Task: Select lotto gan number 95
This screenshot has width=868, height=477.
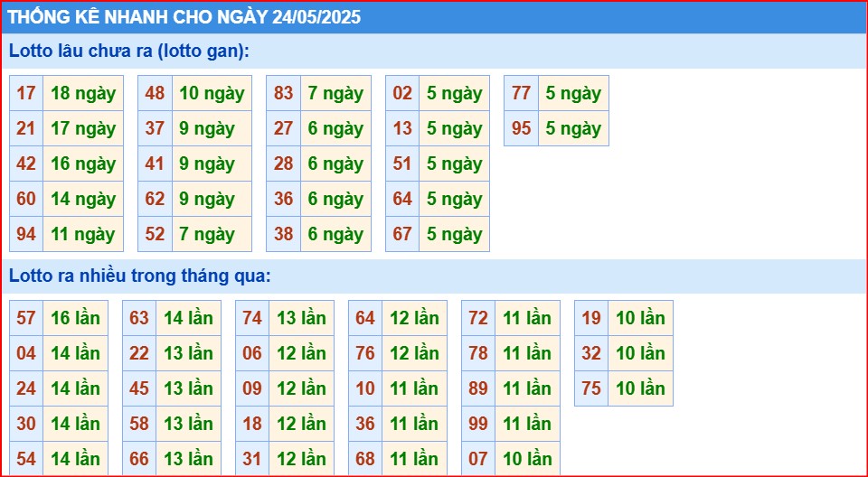Action: click(522, 128)
